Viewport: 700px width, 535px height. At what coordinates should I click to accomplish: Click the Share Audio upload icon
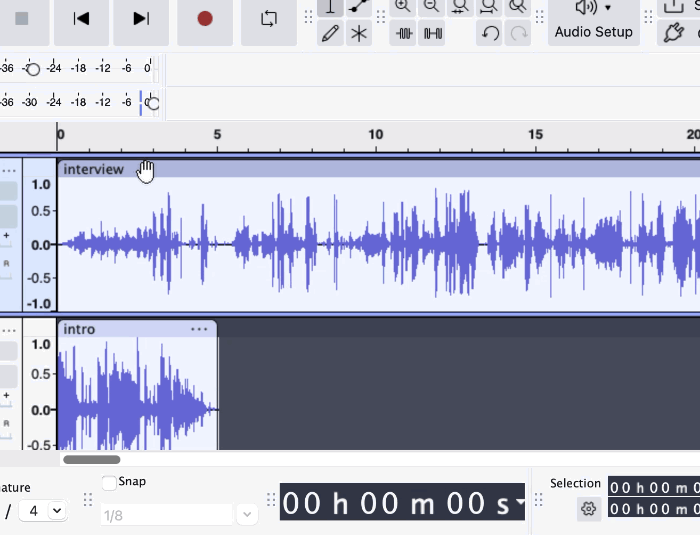(674, 7)
